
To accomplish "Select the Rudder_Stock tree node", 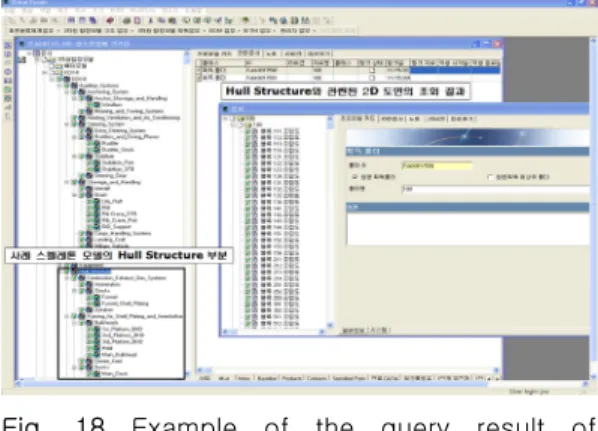I will [117, 150].
